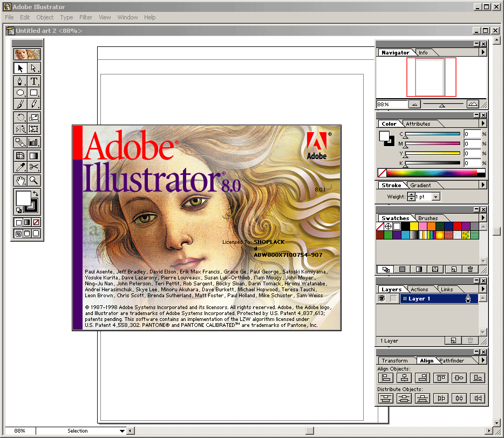Image resolution: width=504 pixels, height=438 pixels.
Task: Set paint mode to None in toolbox
Action: pos(36,222)
